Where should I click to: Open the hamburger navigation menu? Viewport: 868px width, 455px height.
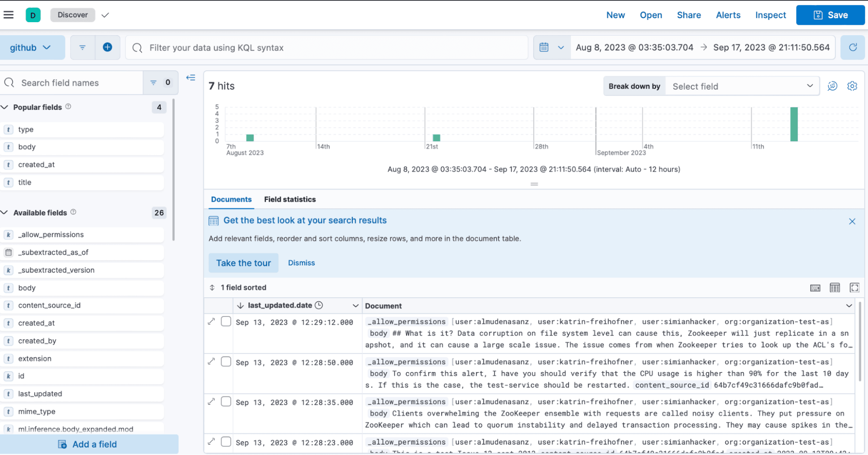coord(9,15)
